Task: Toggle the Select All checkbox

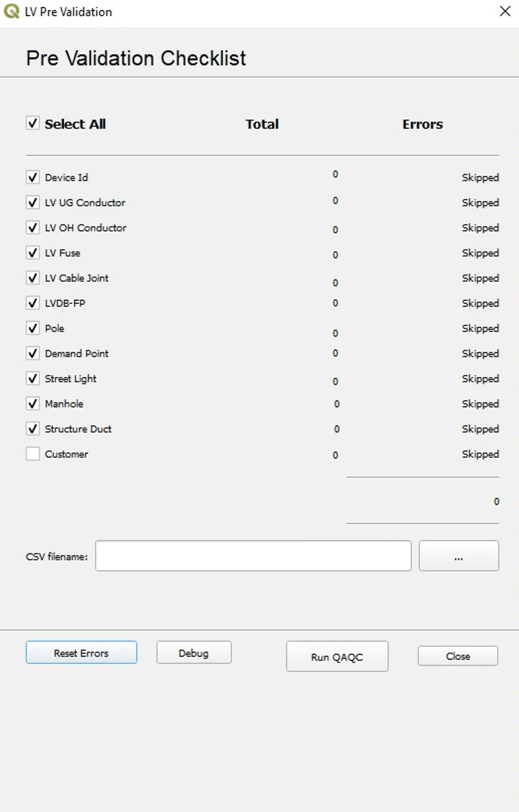Action: pyautogui.click(x=33, y=123)
